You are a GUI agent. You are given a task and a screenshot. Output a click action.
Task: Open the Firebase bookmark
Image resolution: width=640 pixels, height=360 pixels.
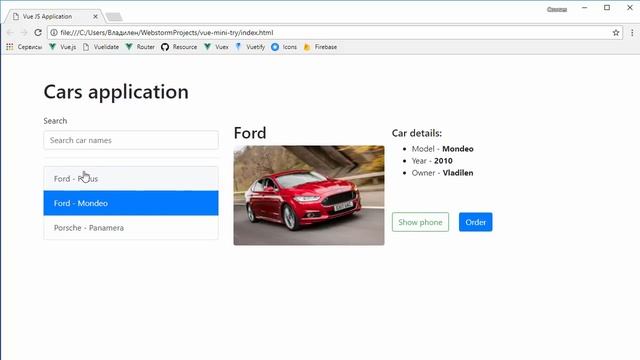coord(320,47)
